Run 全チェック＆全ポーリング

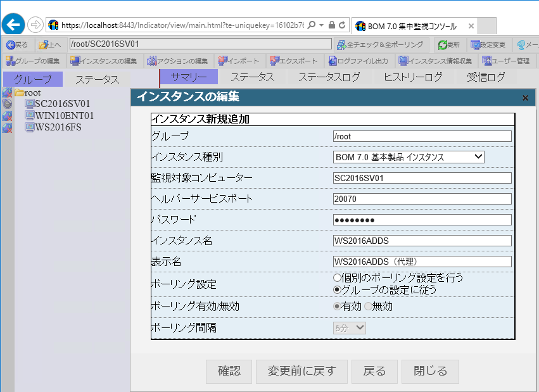[x=380, y=45]
